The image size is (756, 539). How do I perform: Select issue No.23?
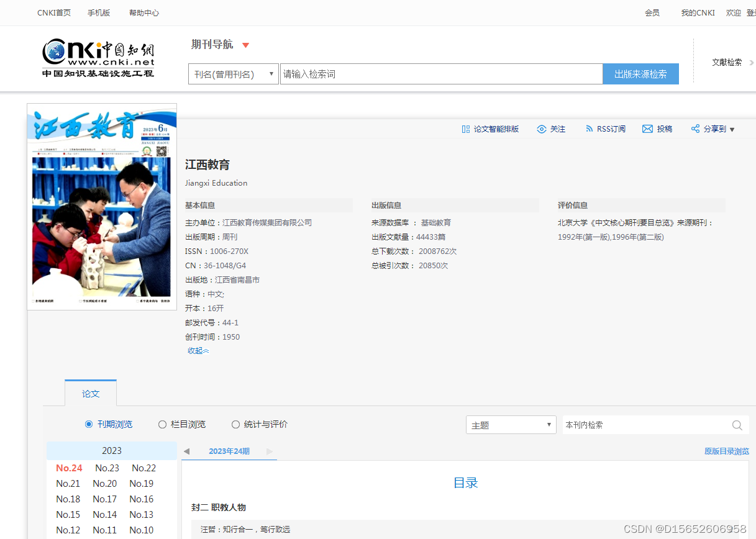107,468
